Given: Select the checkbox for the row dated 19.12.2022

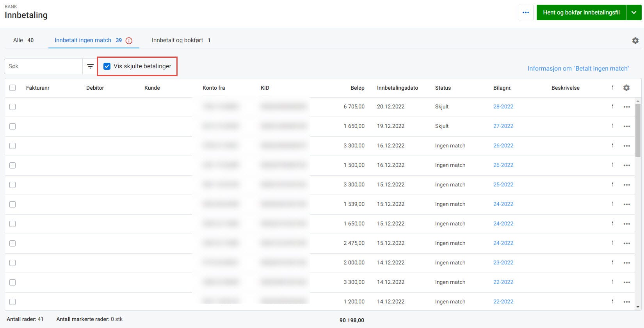Looking at the screenshot, I should (12, 126).
